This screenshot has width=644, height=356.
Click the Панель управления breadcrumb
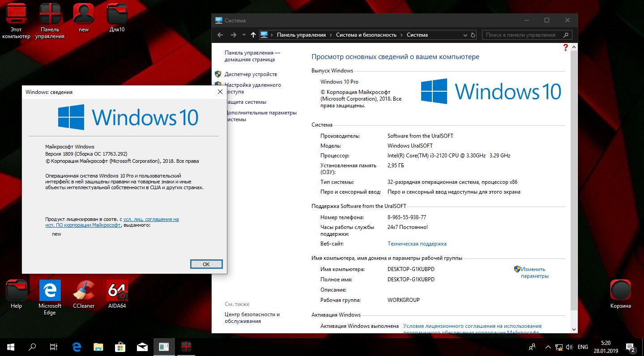coord(301,35)
